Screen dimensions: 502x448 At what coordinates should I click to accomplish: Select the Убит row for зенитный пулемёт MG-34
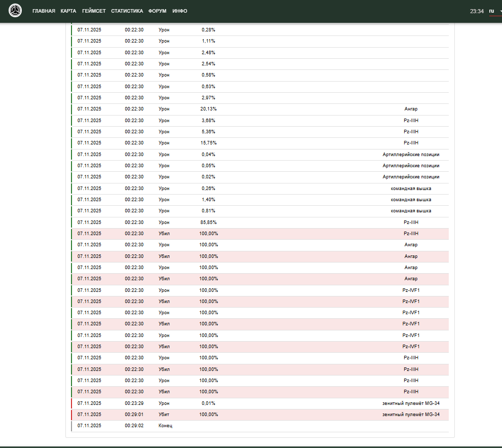[x=260, y=415]
